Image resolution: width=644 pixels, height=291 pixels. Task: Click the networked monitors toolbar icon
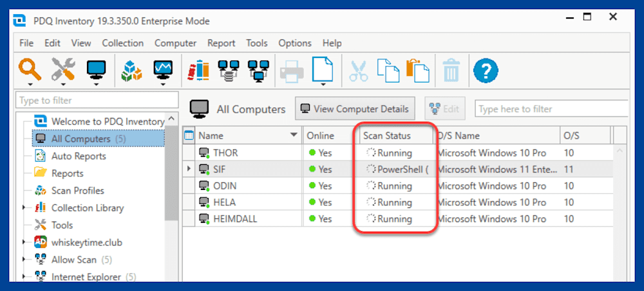[259, 71]
